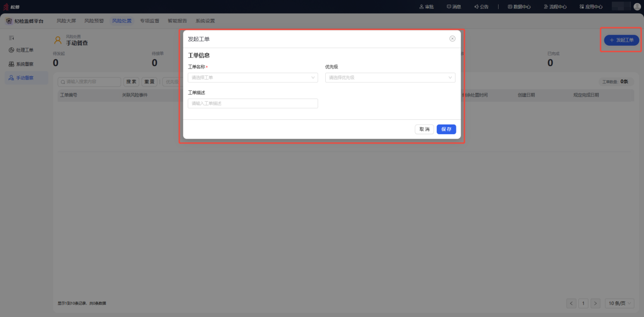Screen dimensions: 644x317
Task: Click the user avatar in top right
Action: coord(637,7)
